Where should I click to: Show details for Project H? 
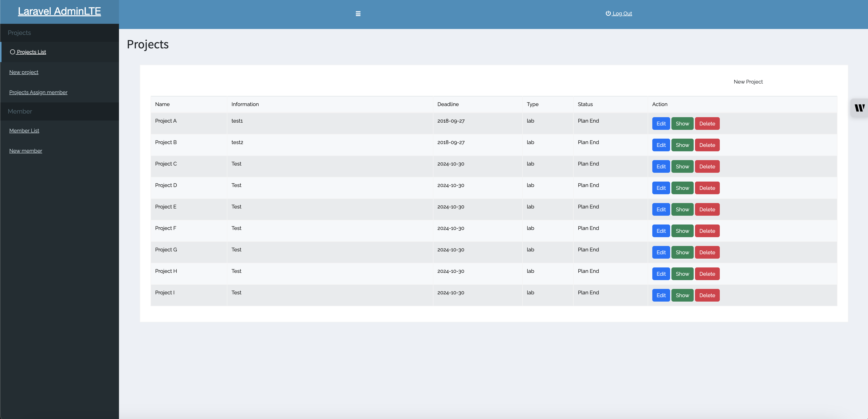click(682, 274)
